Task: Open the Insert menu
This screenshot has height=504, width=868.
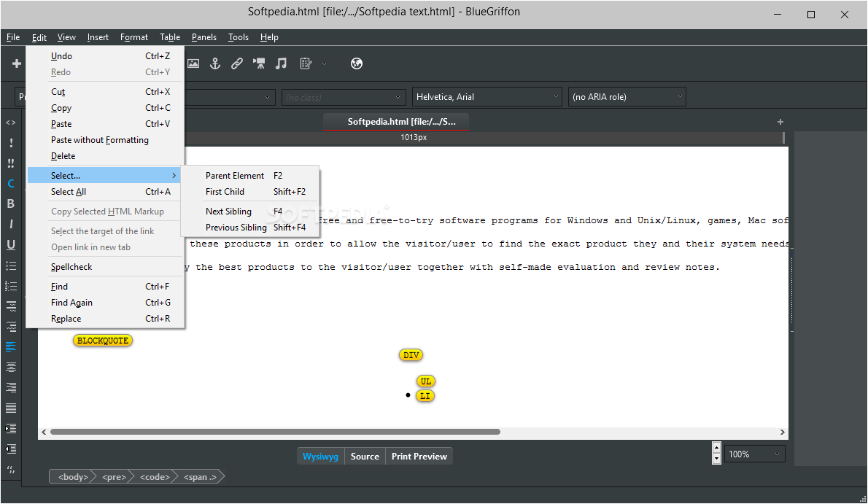Action: tap(98, 37)
